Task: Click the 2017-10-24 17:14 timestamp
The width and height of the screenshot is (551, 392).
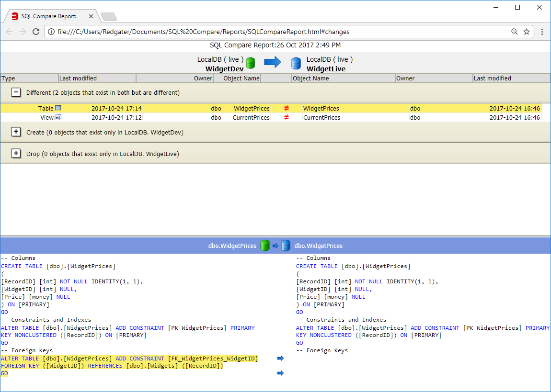Action: point(116,109)
